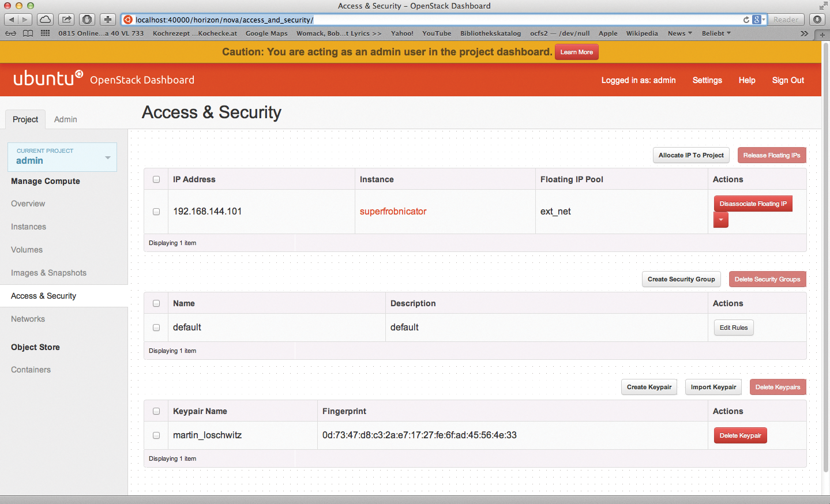Show hidden bookmarks with the double chevron
830x504 pixels.
[804, 33]
